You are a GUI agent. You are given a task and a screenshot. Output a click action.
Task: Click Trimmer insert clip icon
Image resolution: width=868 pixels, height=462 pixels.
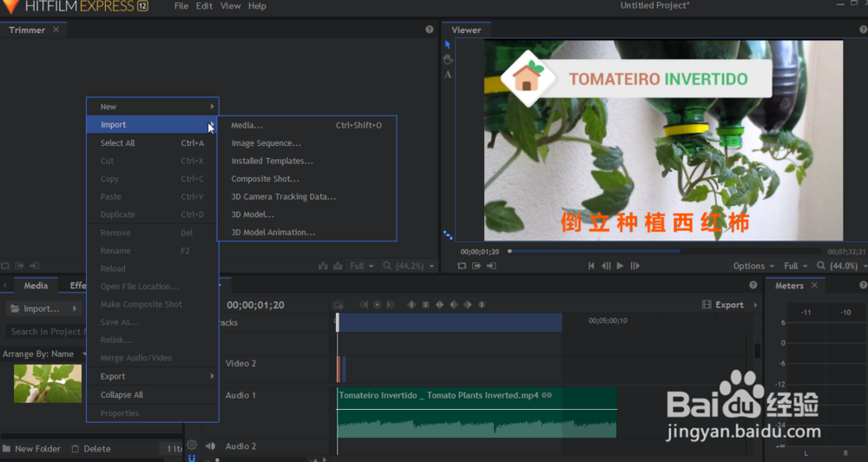click(323, 266)
